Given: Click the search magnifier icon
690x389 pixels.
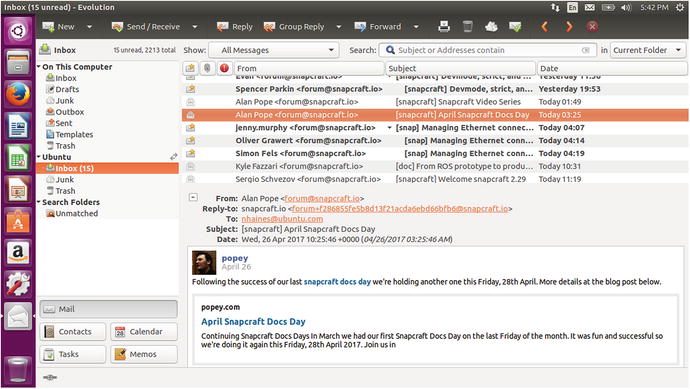Looking at the screenshot, I should pos(390,50).
